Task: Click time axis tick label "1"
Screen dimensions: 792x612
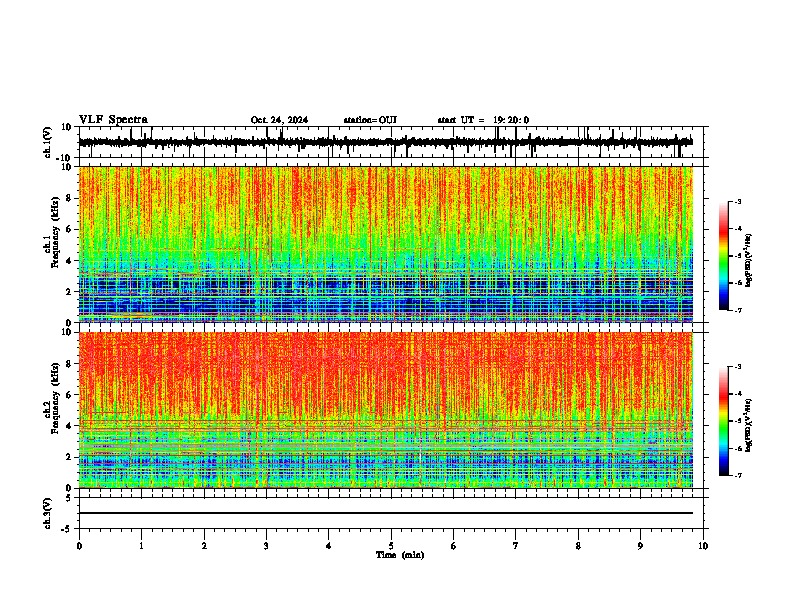Action: 141,546
